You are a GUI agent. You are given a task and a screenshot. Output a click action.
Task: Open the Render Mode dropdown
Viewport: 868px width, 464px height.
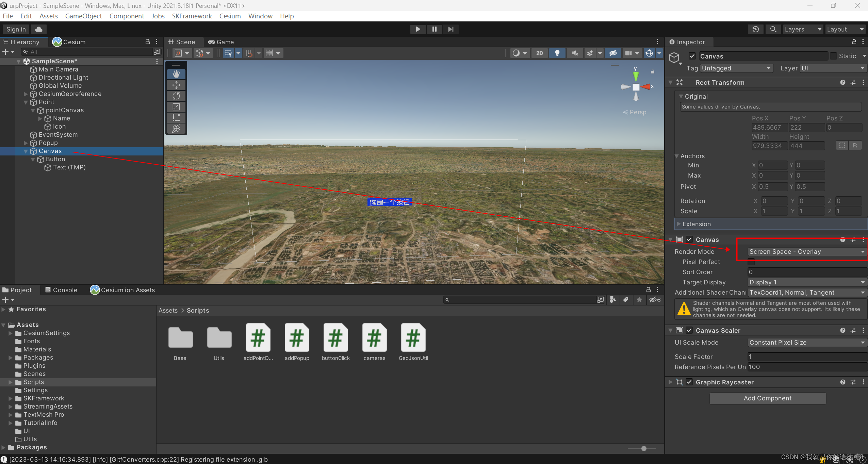tap(806, 252)
